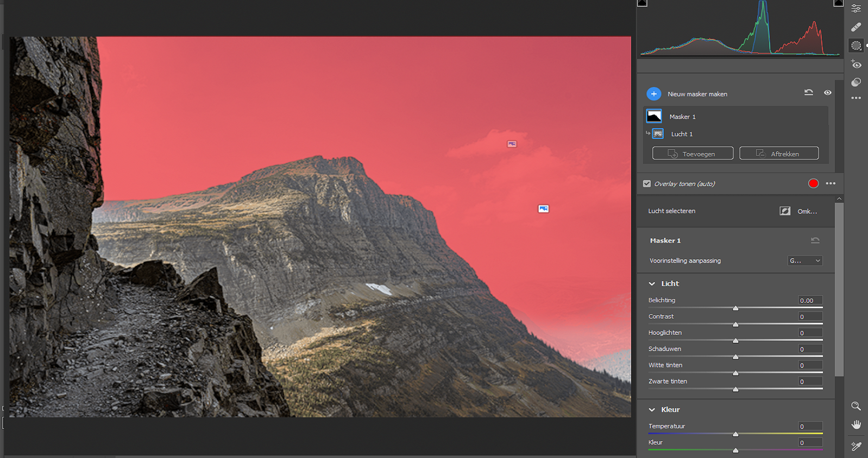
Task: Collapse the Kleur section
Action: coord(652,410)
